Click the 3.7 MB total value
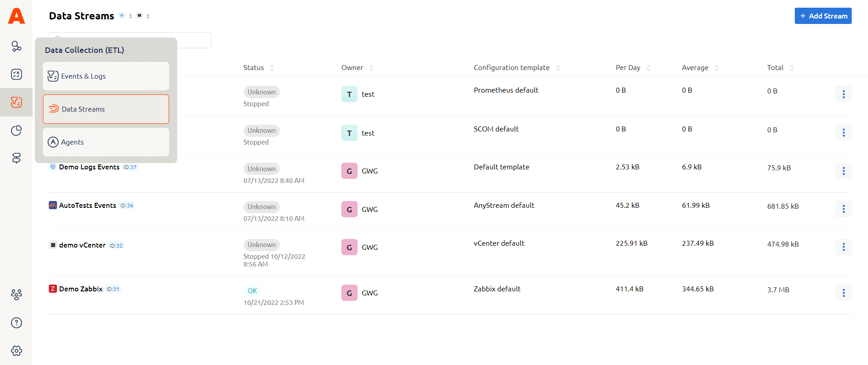 coord(778,290)
